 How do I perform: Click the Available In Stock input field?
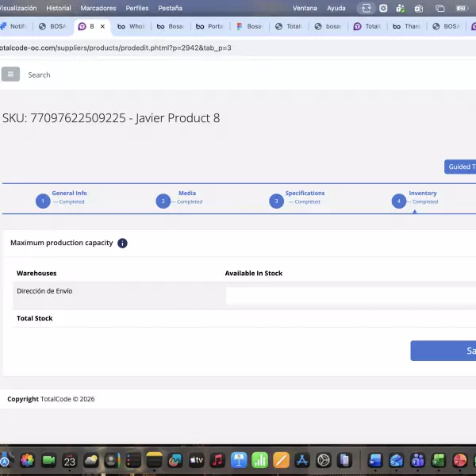[351, 296]
